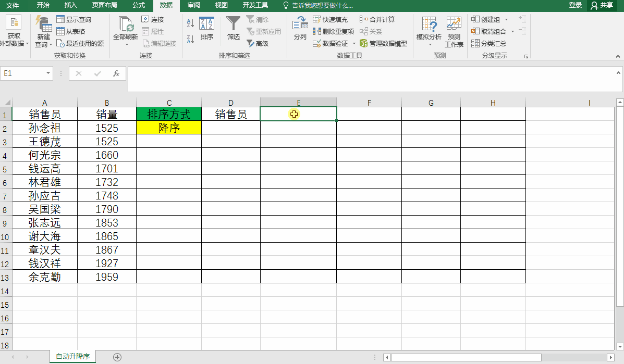Image resolution: width=624 pixels, height=364 pixels.
Task: Click the Refresh All icon
Action: 126,24
